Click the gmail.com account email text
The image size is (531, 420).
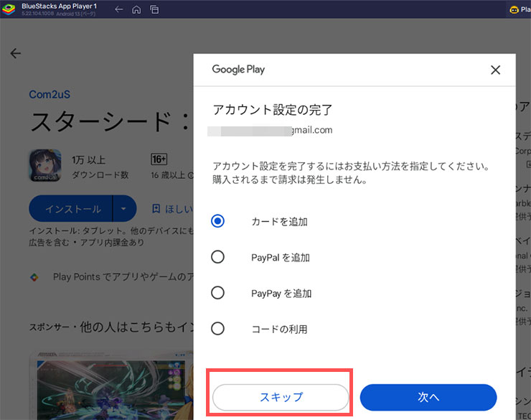(270, 131)
